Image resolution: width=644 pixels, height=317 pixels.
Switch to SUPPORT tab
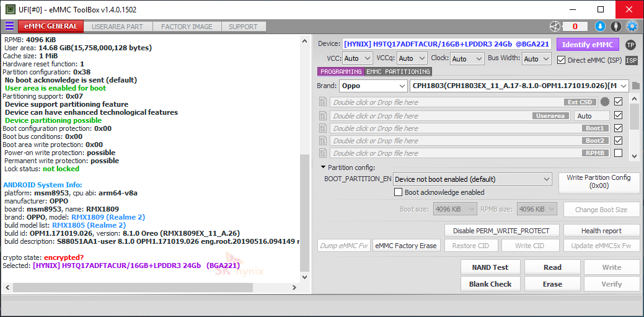click(x=243, y=27)
